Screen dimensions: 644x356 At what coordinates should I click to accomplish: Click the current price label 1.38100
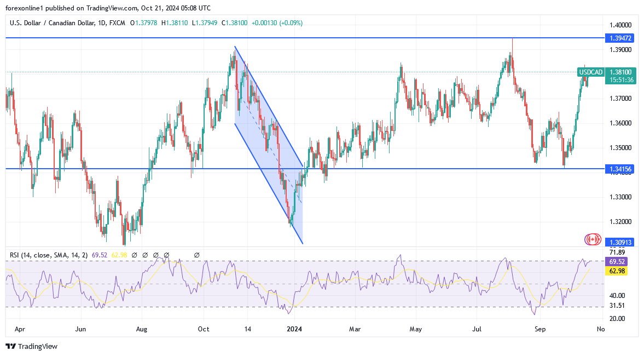[x=620, y=72]
